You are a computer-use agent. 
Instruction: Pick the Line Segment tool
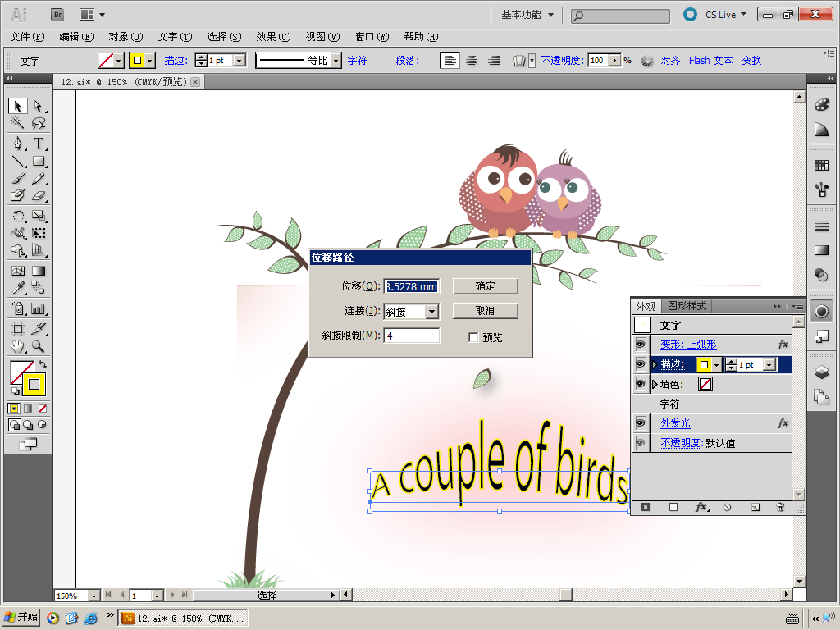[x=18, y=161]
